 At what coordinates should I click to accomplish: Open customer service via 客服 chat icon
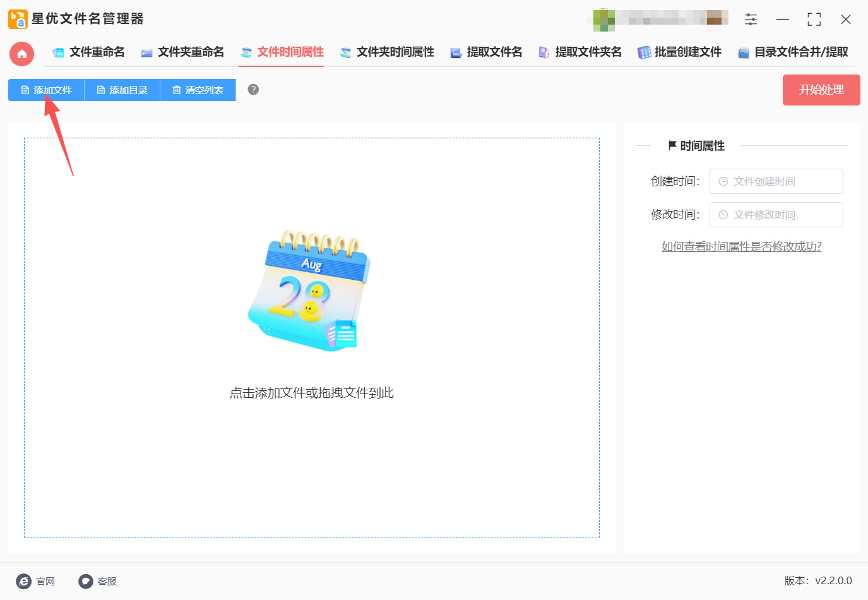click(x=85, y=581)
